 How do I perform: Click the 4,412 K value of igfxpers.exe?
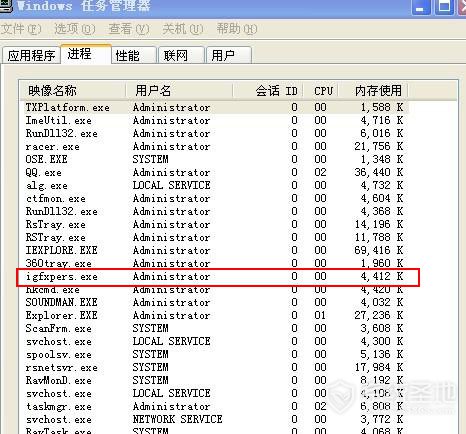(382, 276)
